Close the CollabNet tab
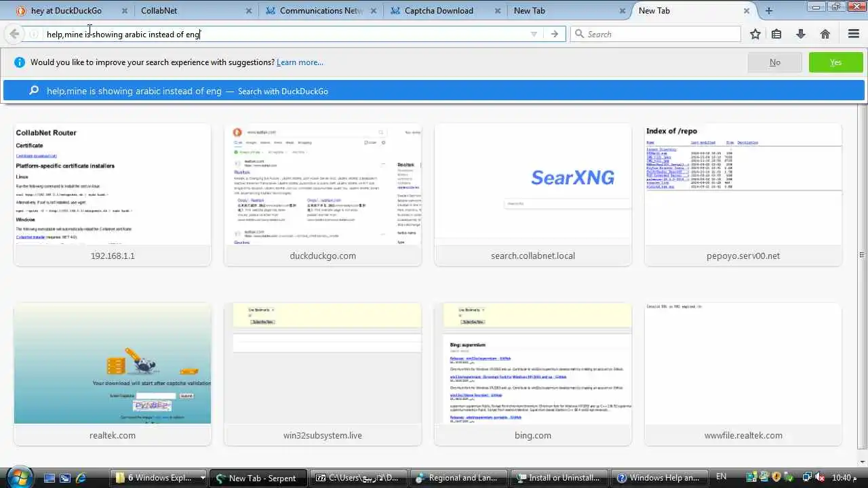Screen dimensions: 868x488 [x=248, y=11]
